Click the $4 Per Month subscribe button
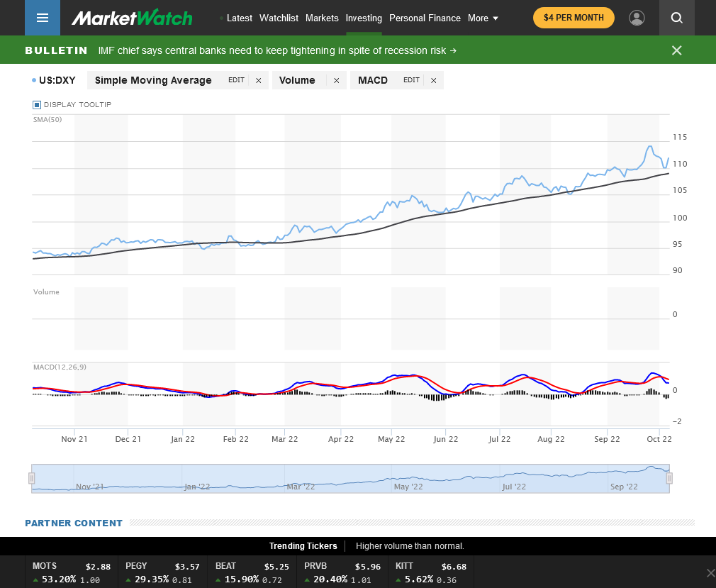This screenshot has height=588, width=716. (574, 18)
